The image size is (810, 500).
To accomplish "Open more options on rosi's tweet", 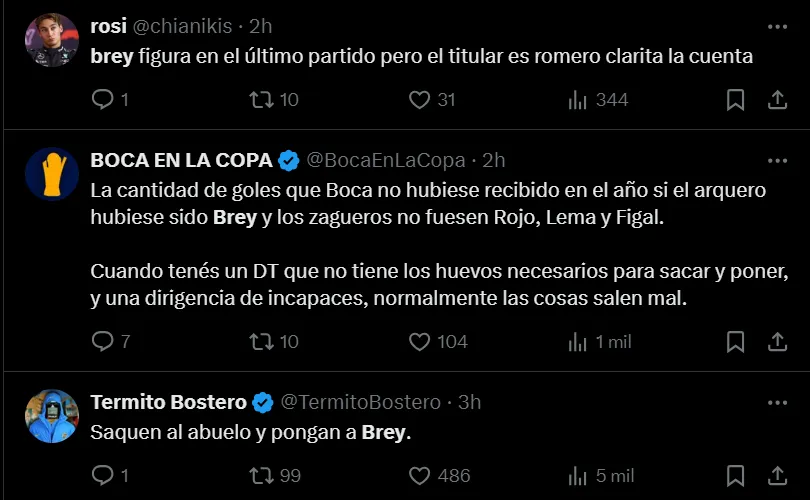I will pyautogui.click(x=777, y=26).
